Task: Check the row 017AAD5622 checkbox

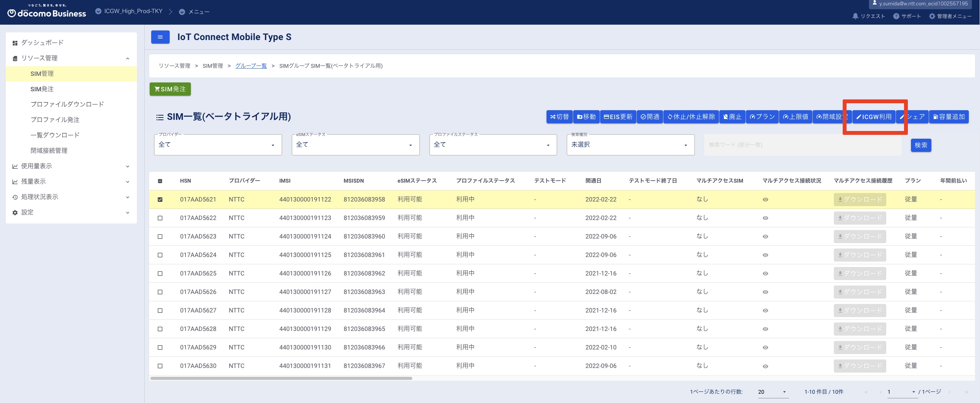Action: 160,218
